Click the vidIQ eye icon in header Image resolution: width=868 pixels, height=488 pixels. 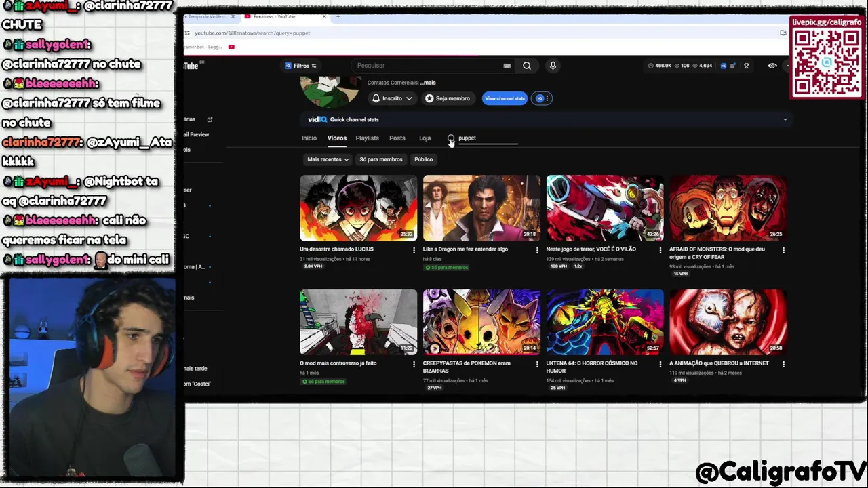click(772, 66)
